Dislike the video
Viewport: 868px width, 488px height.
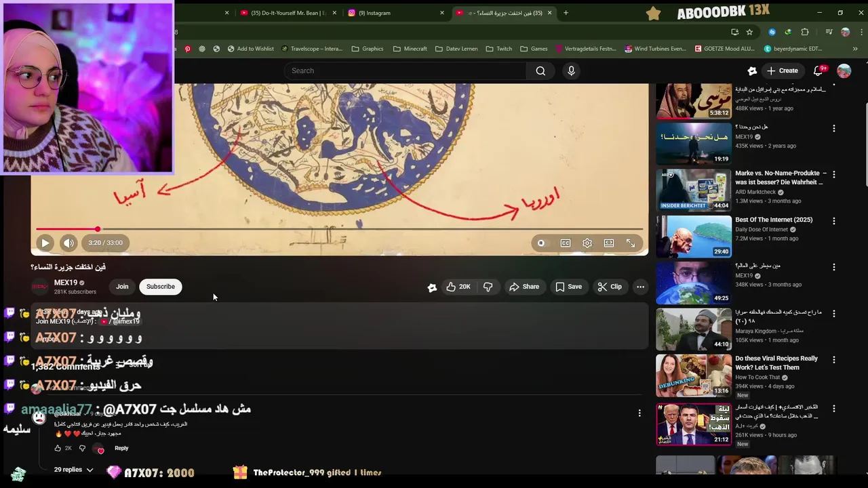point(488,287)
